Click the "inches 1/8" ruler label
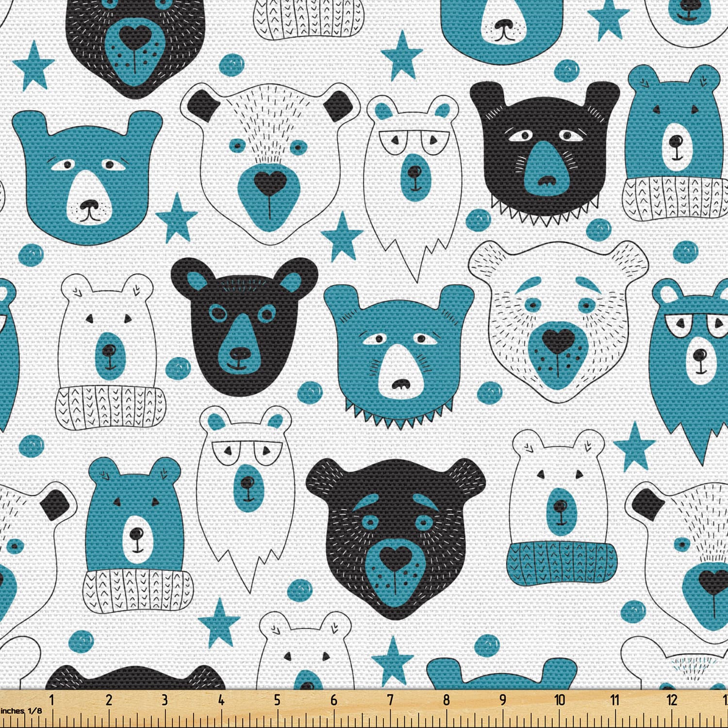The height and width of the screenshot is (728, 728). [21, 711]
